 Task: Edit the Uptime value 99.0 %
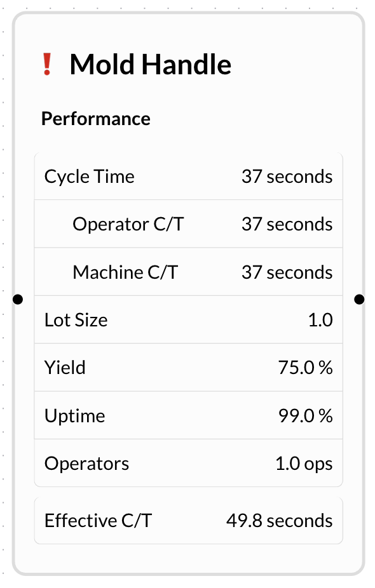point(305,415)
